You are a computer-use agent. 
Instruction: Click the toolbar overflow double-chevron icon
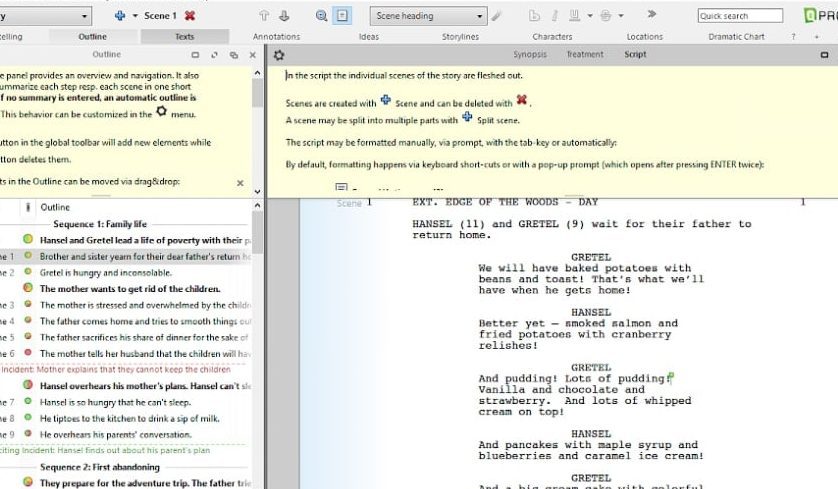652,15
